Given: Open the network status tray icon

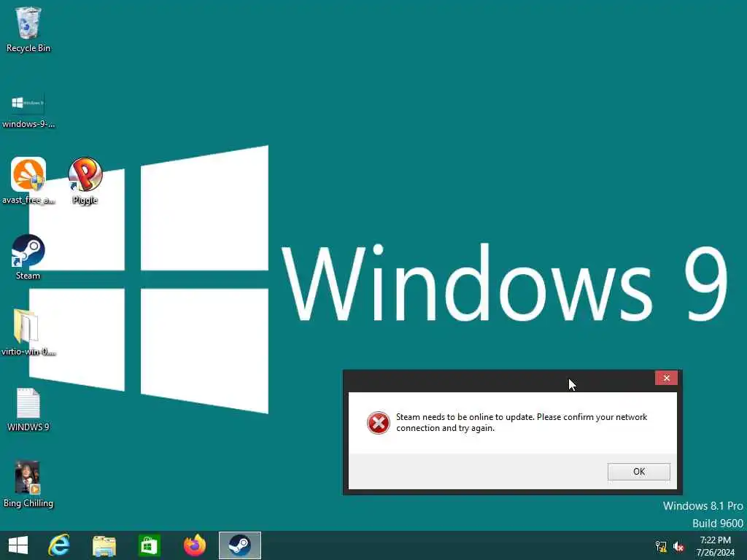Looking at the screenshot, I should click(660, 546).
